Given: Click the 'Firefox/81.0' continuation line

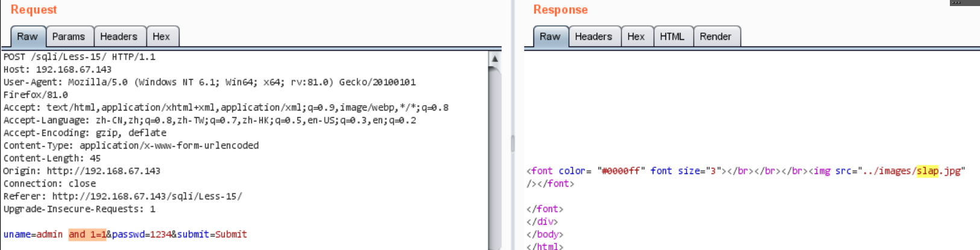Looking at the screenshot, I should tap(36, 95).
